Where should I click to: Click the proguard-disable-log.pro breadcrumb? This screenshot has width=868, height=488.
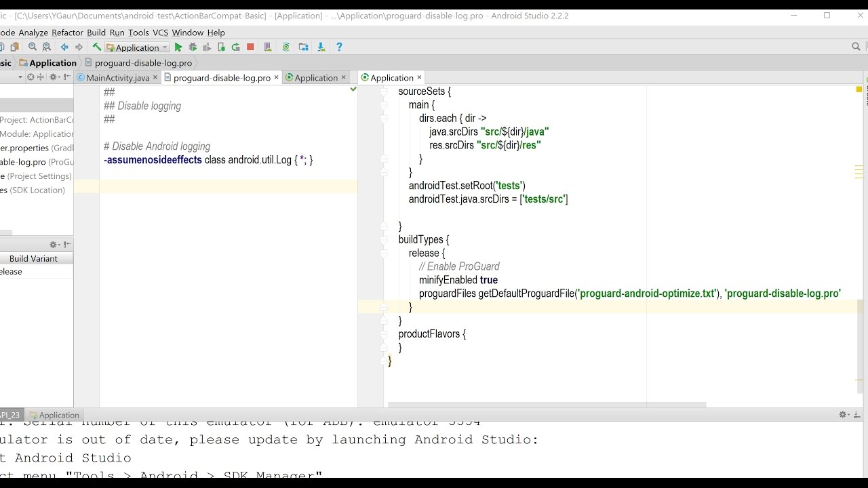(x=138, y=62)
